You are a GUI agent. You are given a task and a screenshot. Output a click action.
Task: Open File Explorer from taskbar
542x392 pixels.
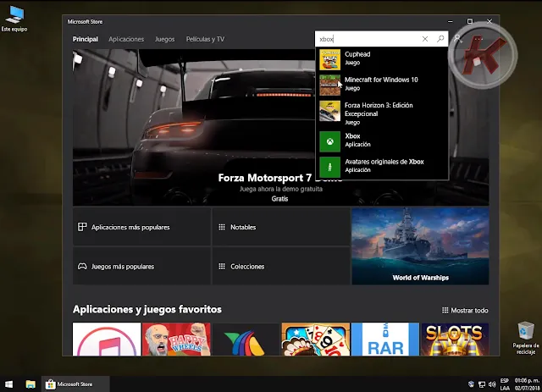click(x=30, y=384)
